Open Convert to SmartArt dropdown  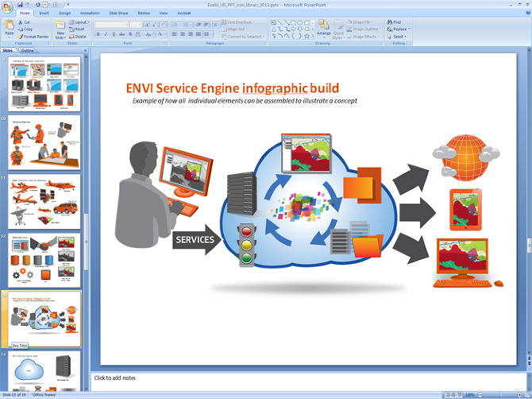coord(244,37)
